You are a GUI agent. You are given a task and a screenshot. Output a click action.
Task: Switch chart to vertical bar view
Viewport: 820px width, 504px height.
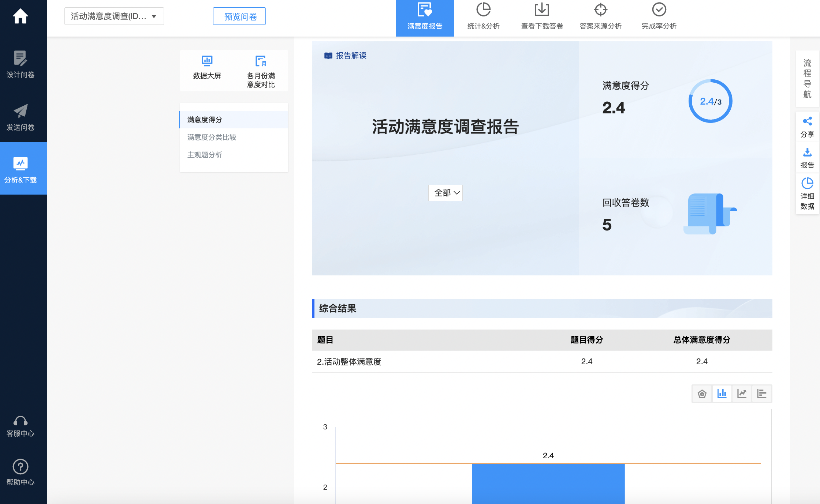pyautogui.click(x=722, y=394)
